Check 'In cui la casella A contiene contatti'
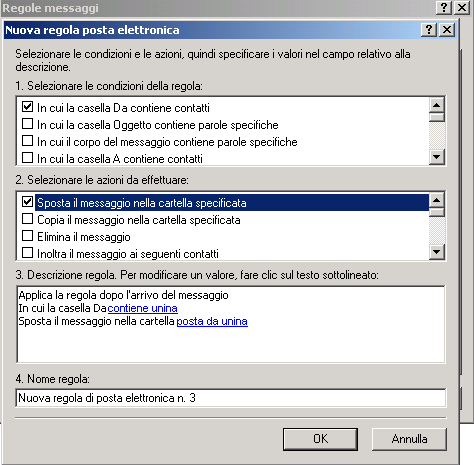 (27, 158)
